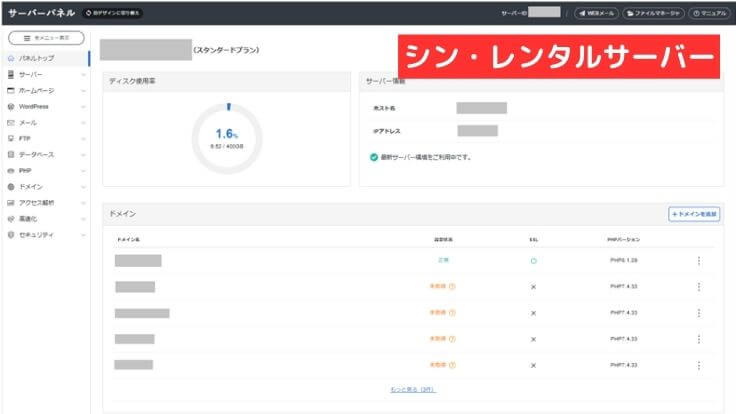736x414 pixels.
Task: Expand the ドメイン menu chevron
Action: coord(83,187)
